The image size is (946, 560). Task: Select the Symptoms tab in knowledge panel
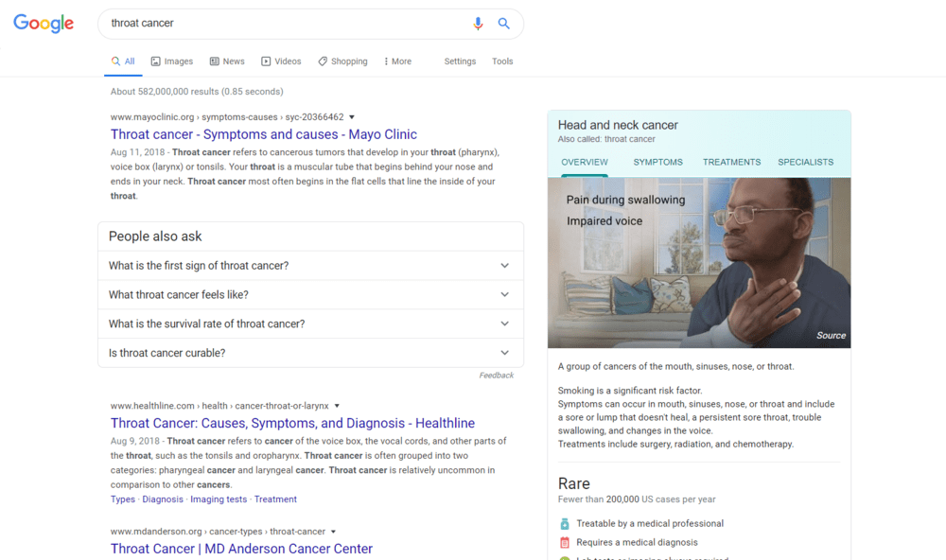[x=657, y=163]
